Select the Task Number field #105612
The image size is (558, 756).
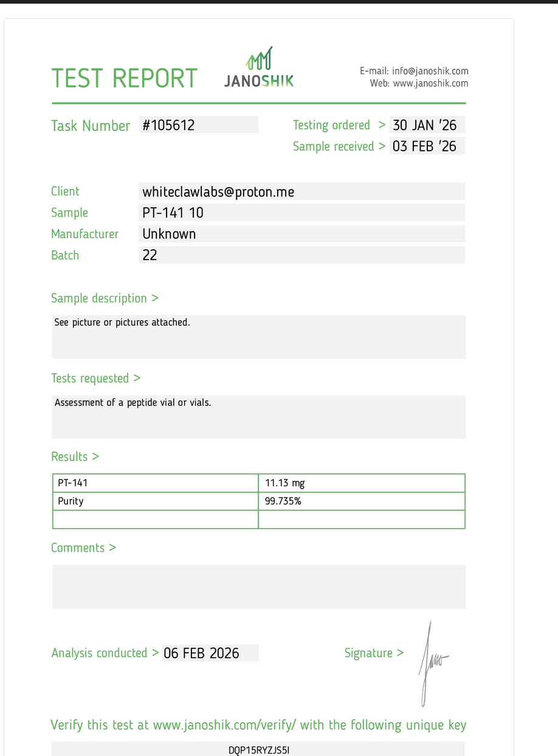(198, 125)
